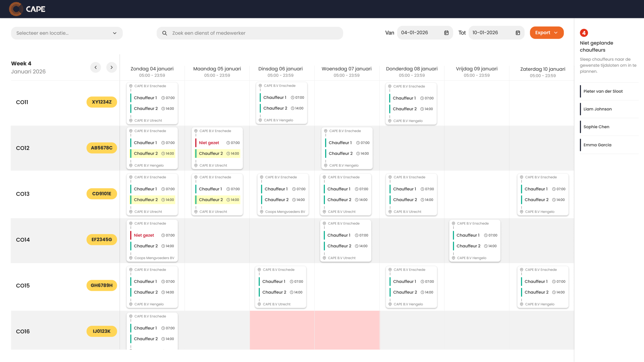Click the XY1234Z license plate badge

pyautogui.click(x=102, y=102)
